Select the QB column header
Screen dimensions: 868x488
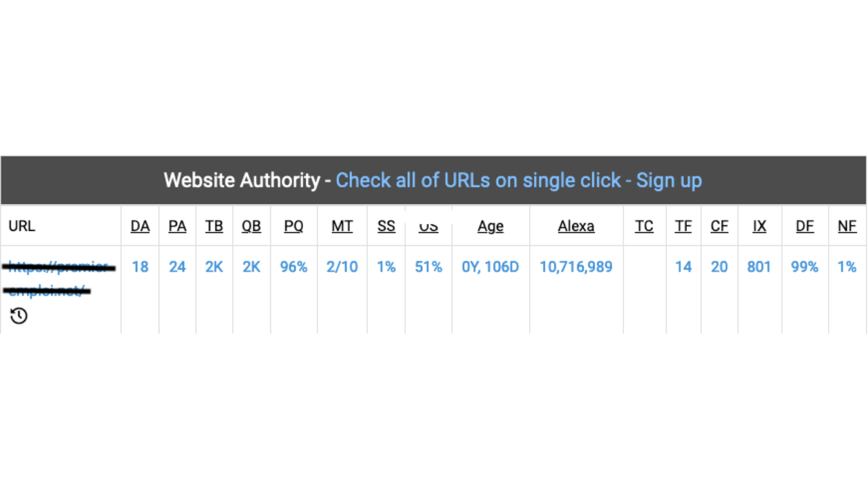tap(251, 226)
